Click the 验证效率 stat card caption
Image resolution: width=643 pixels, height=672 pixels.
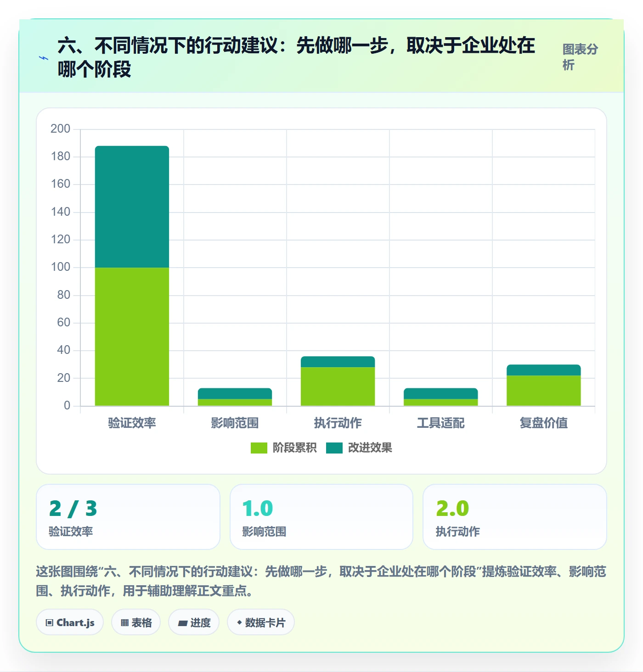pyautogui.click(x=71, y=532)
